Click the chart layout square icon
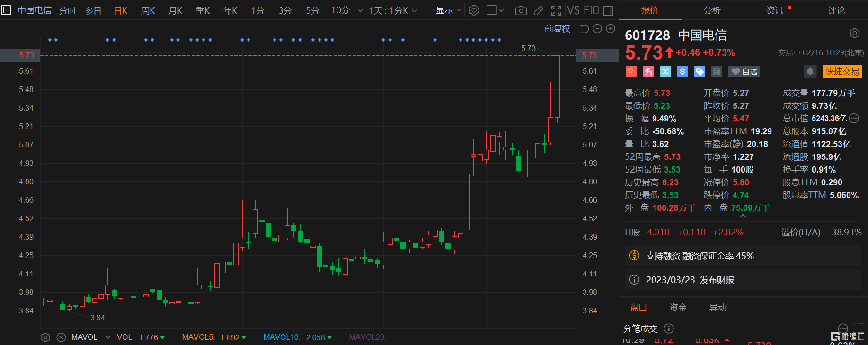 click(492, 10)
